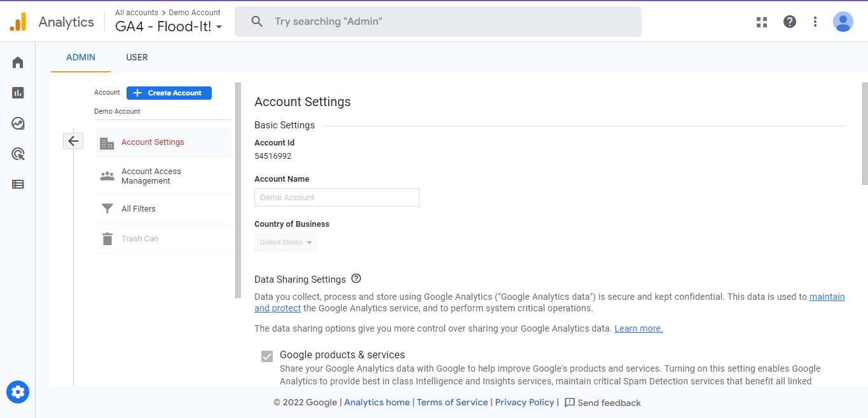Open the Country of Business United States dropdown
The width and height of the screenshot is (868, 418).
coord(286,242)
